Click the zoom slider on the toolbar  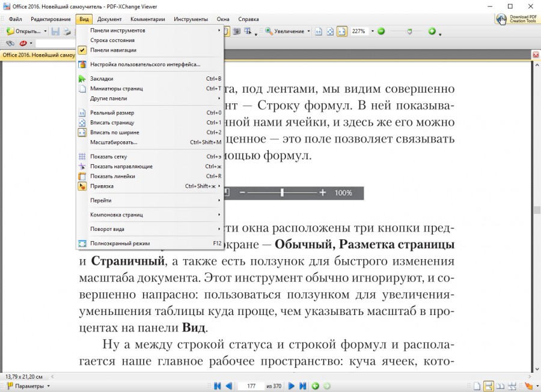[406, 31]
